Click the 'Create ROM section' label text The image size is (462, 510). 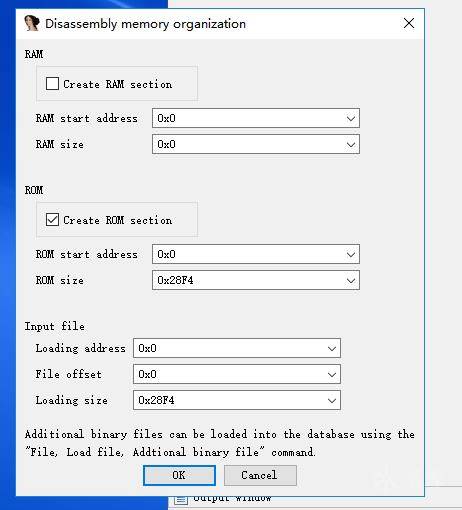point(118,220)
